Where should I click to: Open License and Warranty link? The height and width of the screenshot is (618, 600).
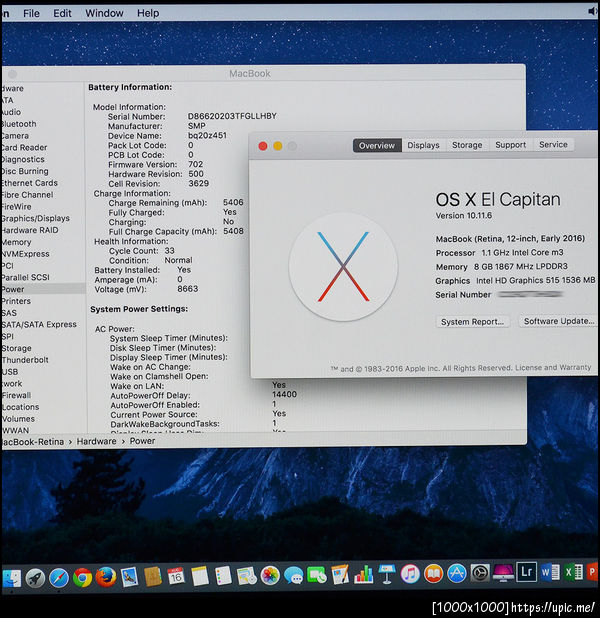pos(553,367)
